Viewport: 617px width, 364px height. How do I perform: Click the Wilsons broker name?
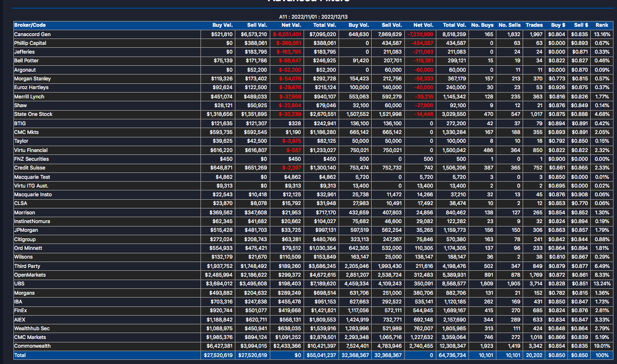coord(23,257)
